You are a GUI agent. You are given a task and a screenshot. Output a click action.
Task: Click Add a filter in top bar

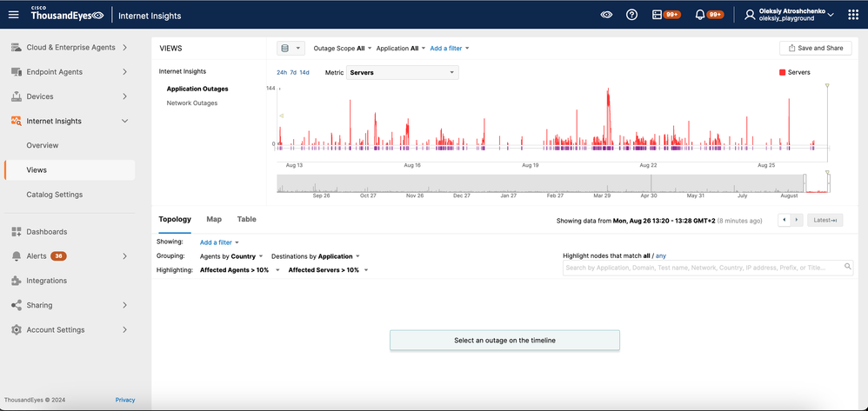[450, 48]
